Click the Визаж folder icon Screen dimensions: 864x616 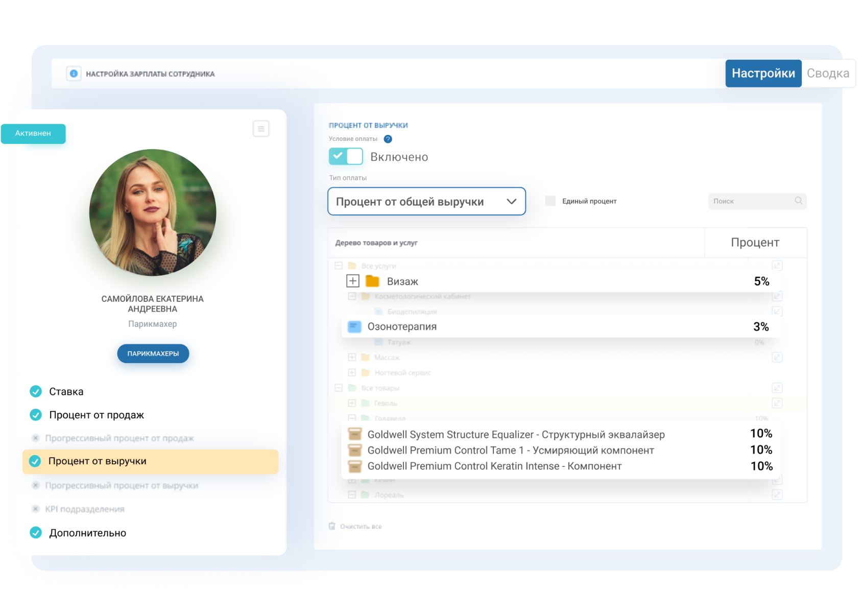(x=373, y=281)
